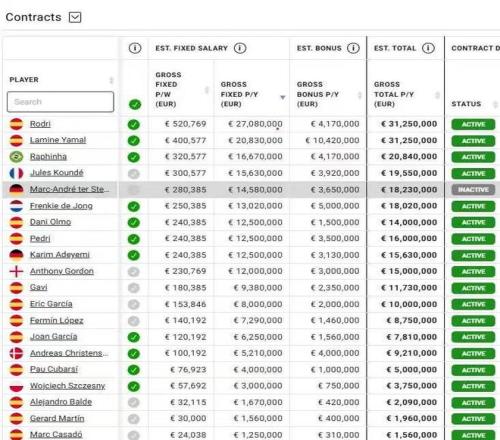
Task: Open Marc-André ter Stegen's player link
Action: [69, 189]
